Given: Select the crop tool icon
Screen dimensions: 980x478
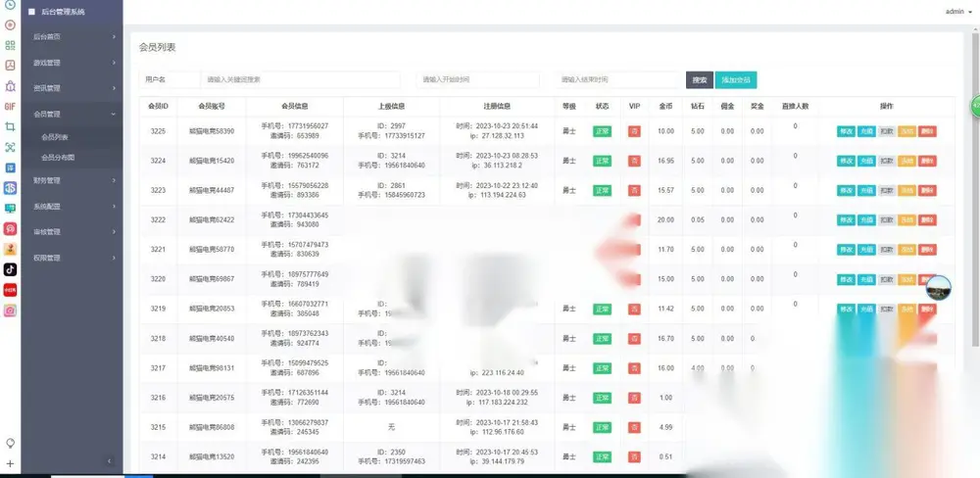Looking at the screenshot, I should pyautogui.click(x=10, y=126).
